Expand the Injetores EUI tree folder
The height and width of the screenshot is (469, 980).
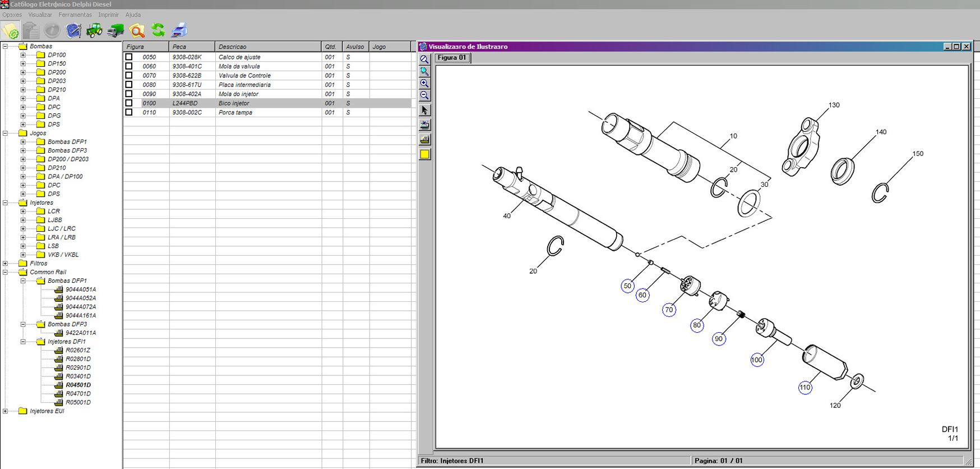(6, 411)
